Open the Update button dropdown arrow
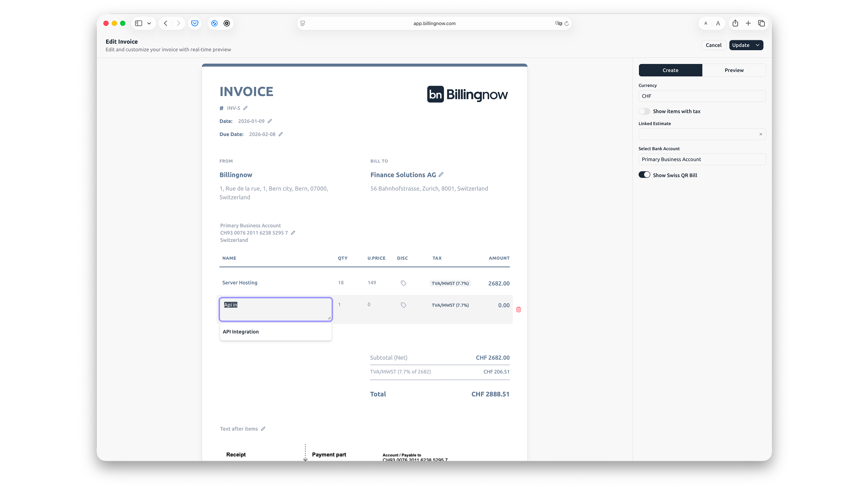The height and width of the screenshot is (488, 868). (x=758, y=45)
